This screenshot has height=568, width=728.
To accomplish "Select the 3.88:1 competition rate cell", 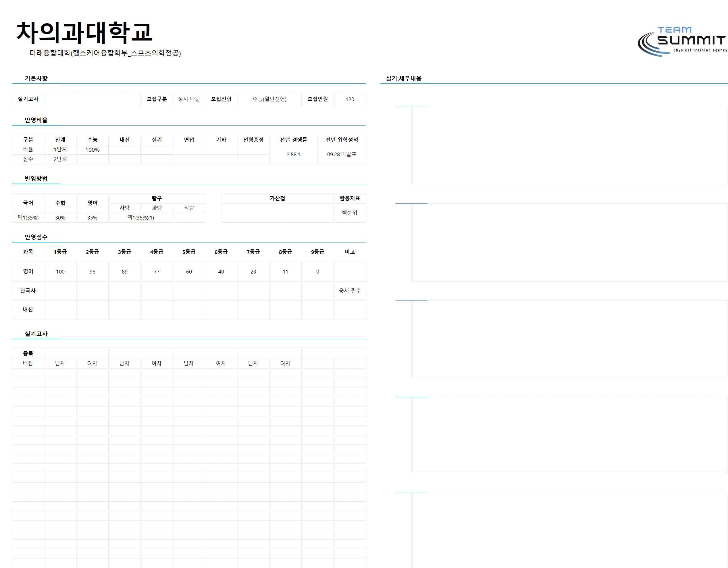I will [293, 154].
